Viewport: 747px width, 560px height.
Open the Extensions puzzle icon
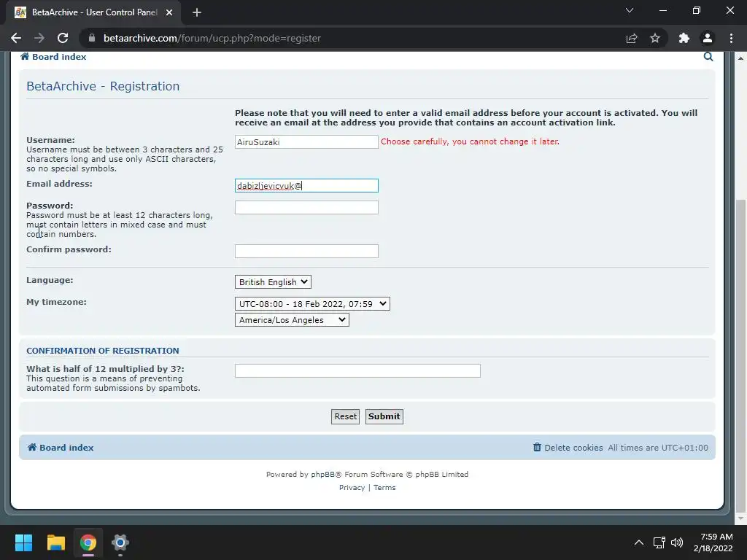click(x=684, y=38)
